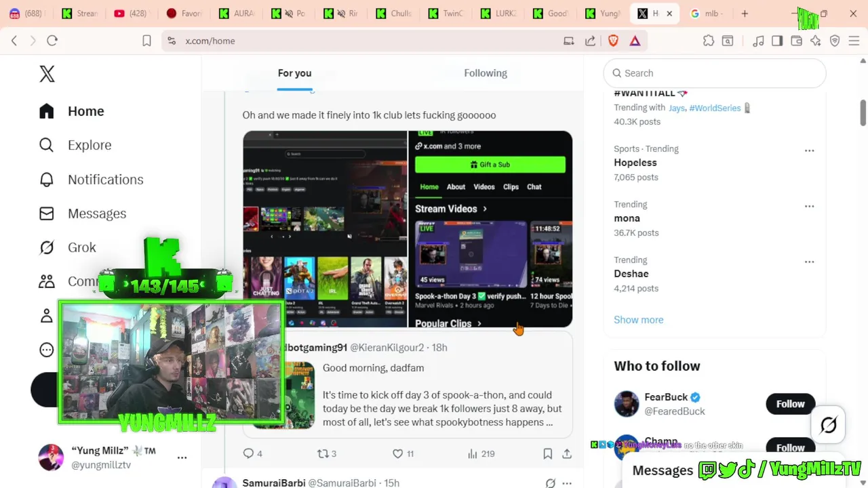Image resolution: width=868 pixels, height=488 pixels.
Task: Open Messages envelope icon
Action: 46,213
